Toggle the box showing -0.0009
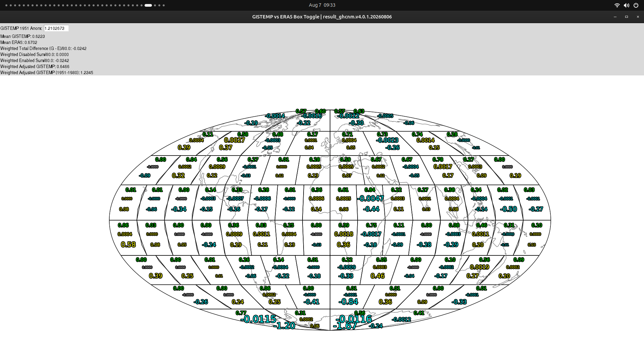Image resolution: width=644 pixels, height=362 pixels. [x=346, y=267]
